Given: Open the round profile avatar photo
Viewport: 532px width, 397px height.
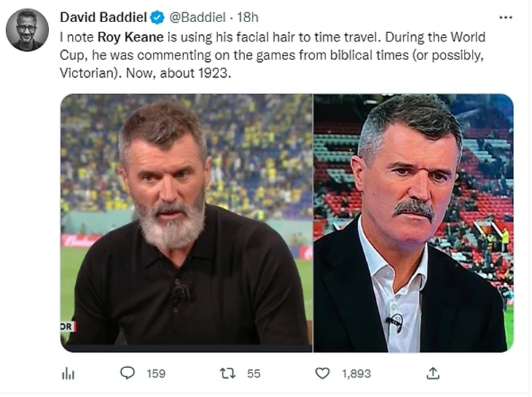Looking at the screenshot, I should pyautogui.click(x=27, y=30).
